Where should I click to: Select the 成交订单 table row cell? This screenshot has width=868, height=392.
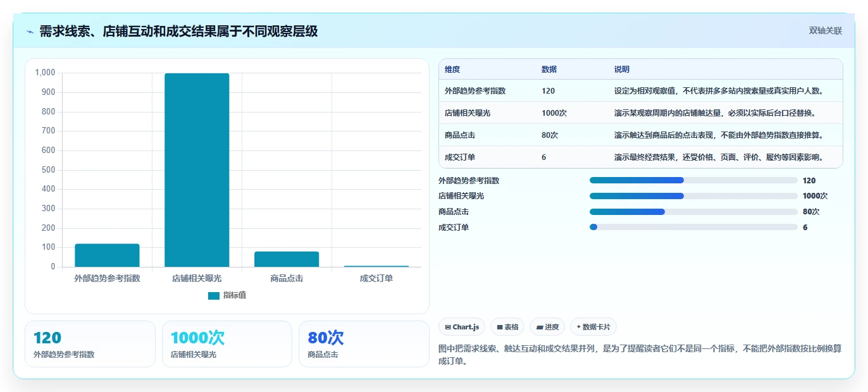460,157
